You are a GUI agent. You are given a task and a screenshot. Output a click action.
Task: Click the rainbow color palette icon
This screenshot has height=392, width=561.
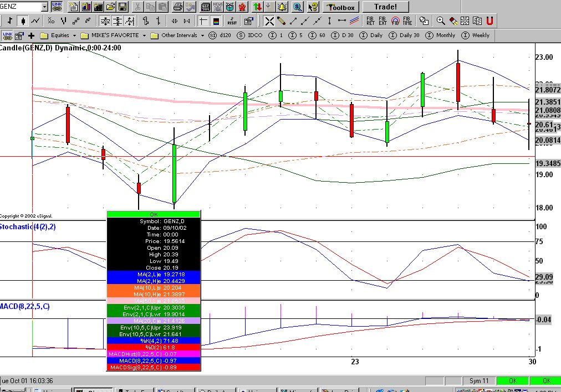(x=216, y=21)
